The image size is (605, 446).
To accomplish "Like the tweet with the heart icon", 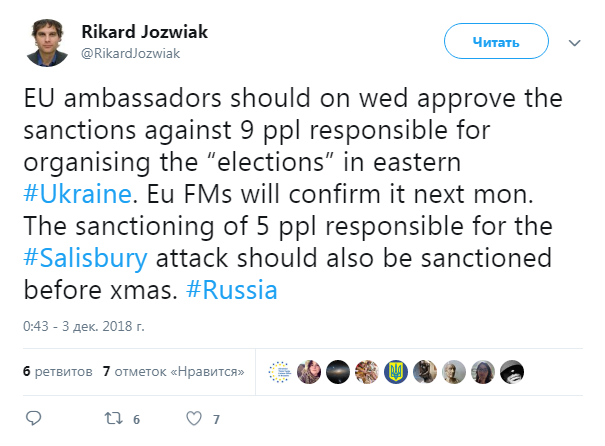I will coord(194,418).
